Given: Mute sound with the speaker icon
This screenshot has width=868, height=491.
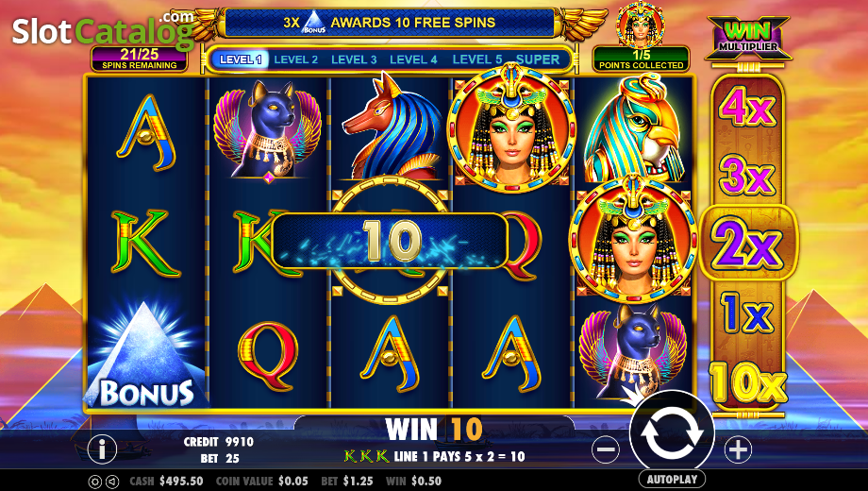Looking at the screenshot, I should click(112, 482).
